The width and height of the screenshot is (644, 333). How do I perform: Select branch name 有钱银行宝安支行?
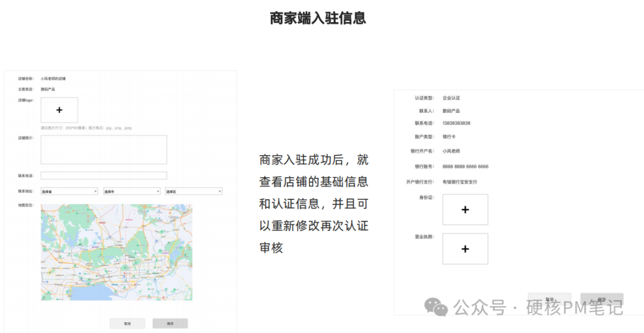(460, 181)
